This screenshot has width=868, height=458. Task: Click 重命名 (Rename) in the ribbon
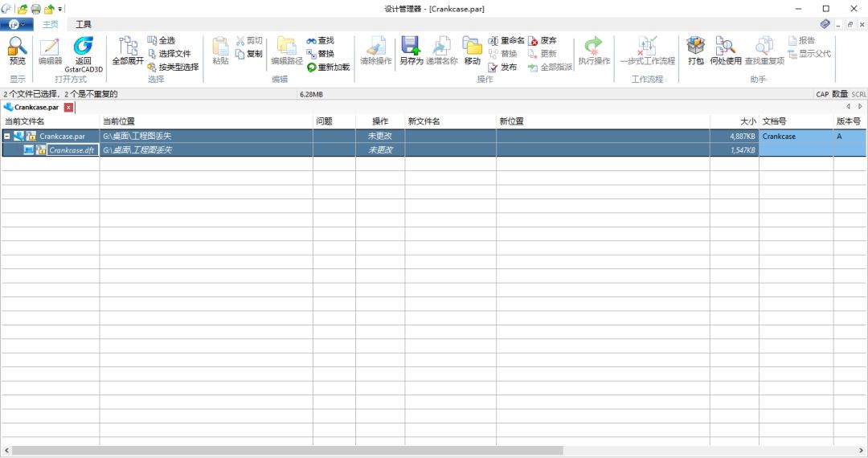506,40
